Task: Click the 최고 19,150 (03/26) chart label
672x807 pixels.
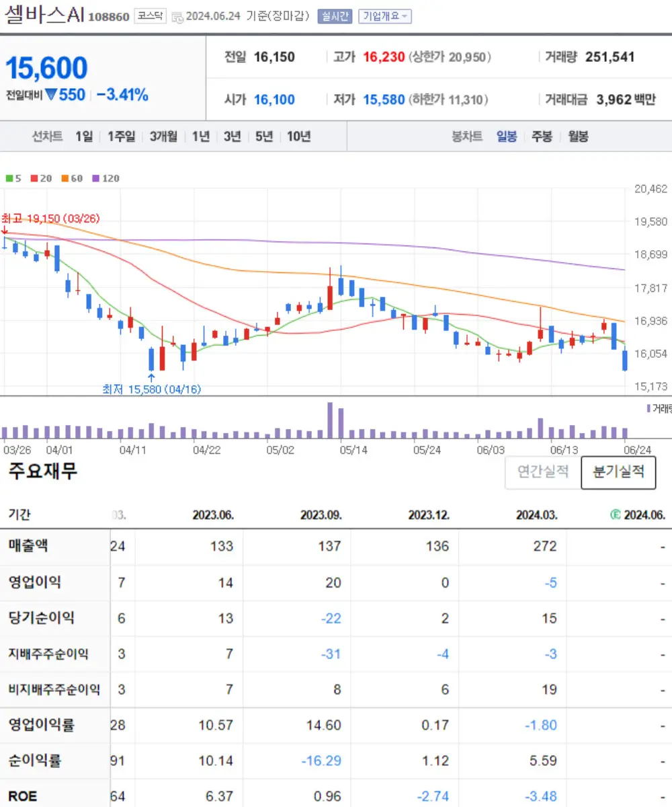Action: [50, 219]
